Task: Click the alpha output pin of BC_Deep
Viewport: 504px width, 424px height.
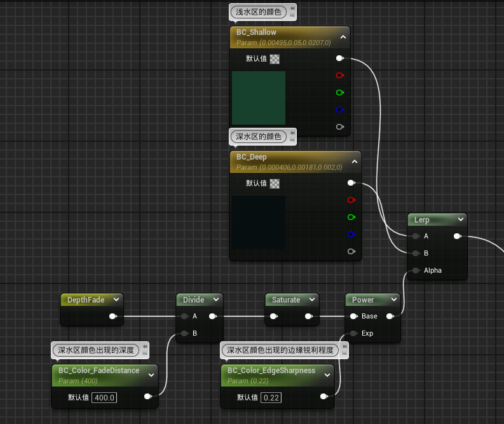Action: (351, 251)
